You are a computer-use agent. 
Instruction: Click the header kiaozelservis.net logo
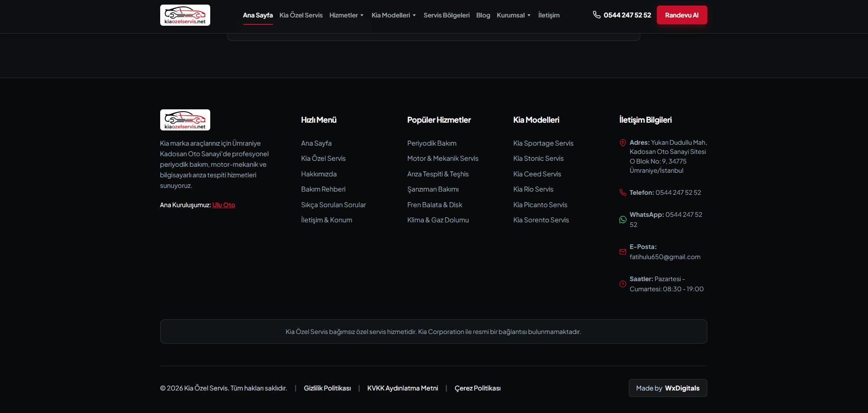(x=185, y=15)
